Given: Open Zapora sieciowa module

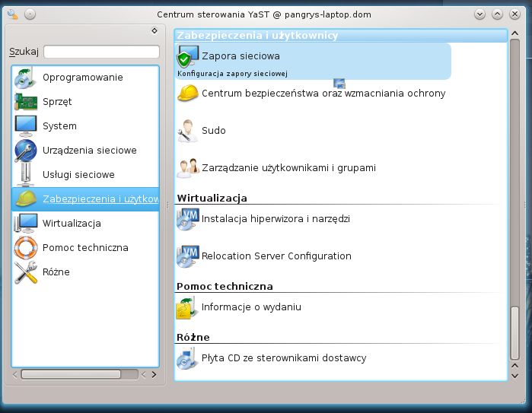Looking at the screenshot, I should pos(241,56).
